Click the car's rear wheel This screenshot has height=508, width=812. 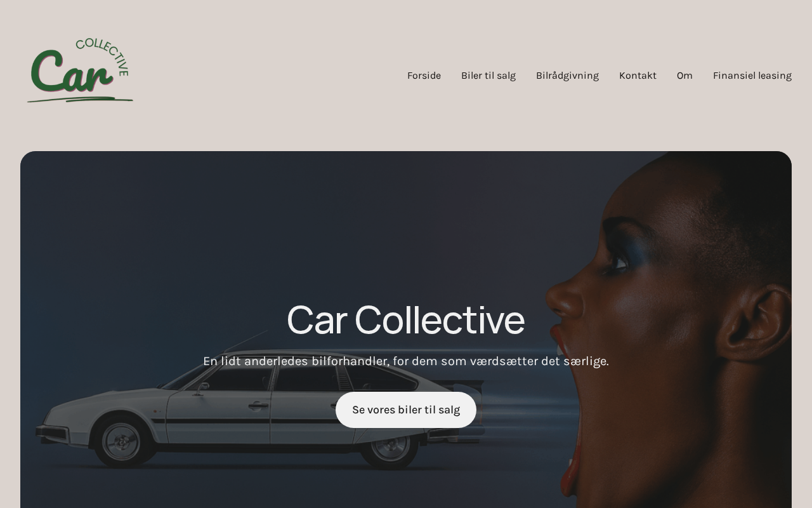pyautogui.click(x=390, y=448)
